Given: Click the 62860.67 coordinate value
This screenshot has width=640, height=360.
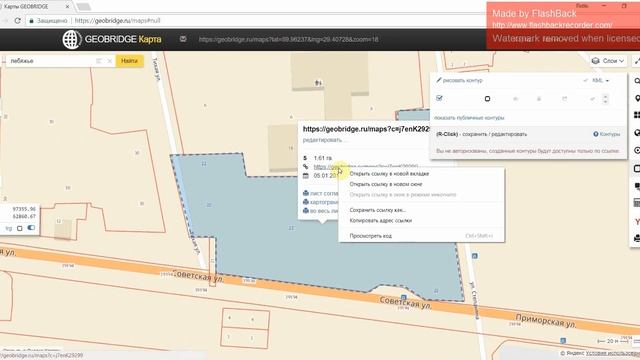Looking at the screenshot, I should tap(24, 216).
